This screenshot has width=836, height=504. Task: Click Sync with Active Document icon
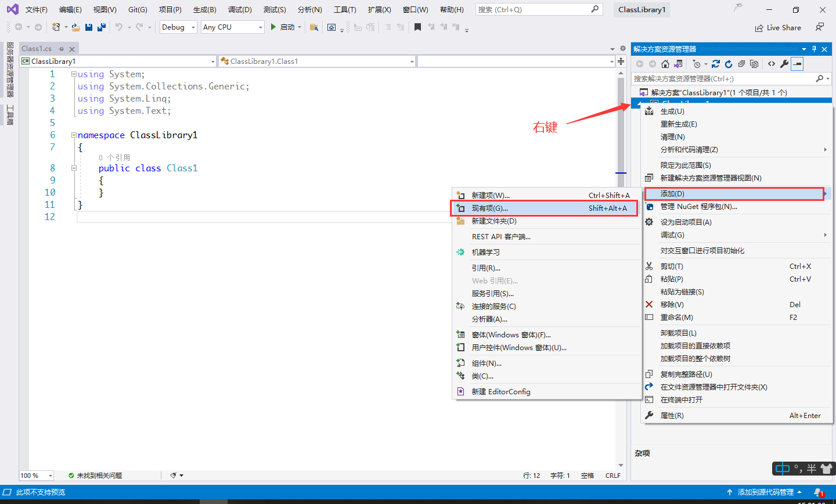click(x=716, y=64)
